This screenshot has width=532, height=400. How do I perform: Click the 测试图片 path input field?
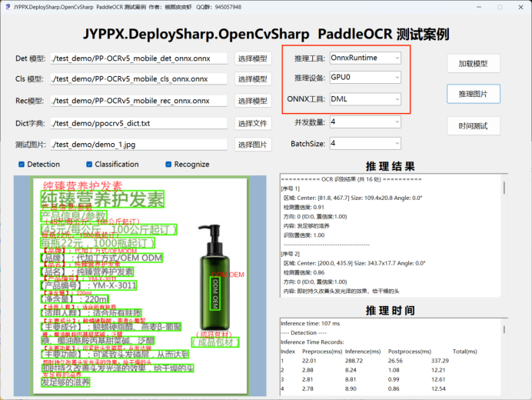tap(138, 145)
